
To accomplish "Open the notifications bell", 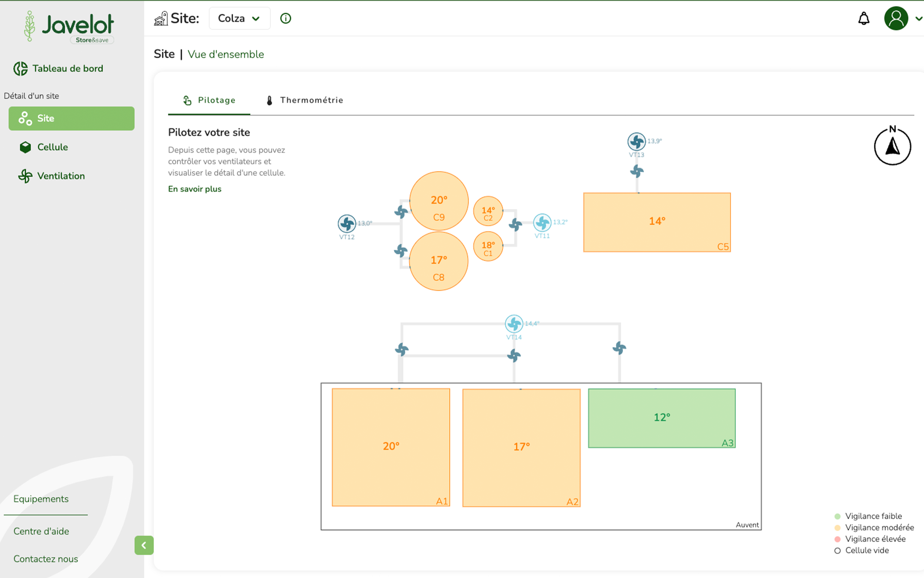I will (x=864, y=18).
